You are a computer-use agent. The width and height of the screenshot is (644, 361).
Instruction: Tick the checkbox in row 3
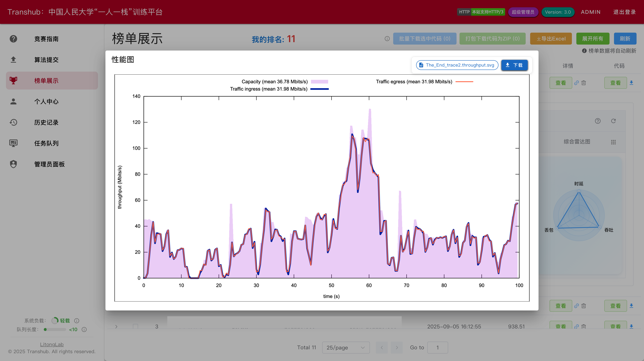pos(135,326)
